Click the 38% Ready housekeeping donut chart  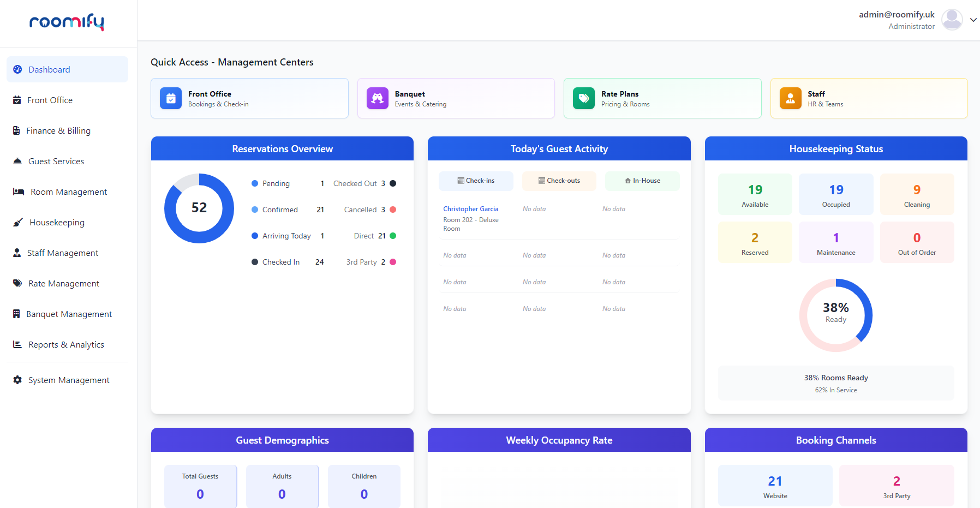point(835,315)
